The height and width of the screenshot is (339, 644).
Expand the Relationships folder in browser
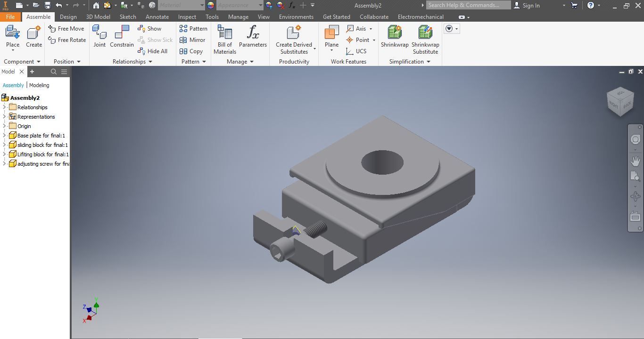(x=5, y=107)
